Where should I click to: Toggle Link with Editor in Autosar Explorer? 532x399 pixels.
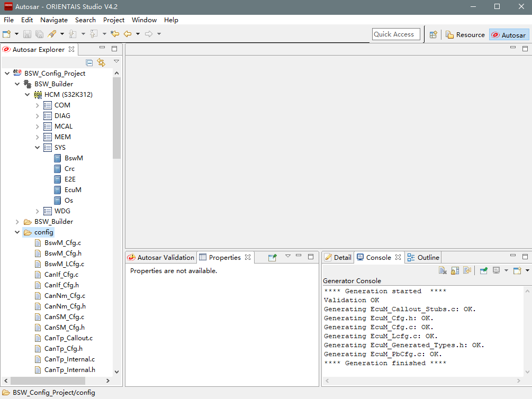coord(101,62)
